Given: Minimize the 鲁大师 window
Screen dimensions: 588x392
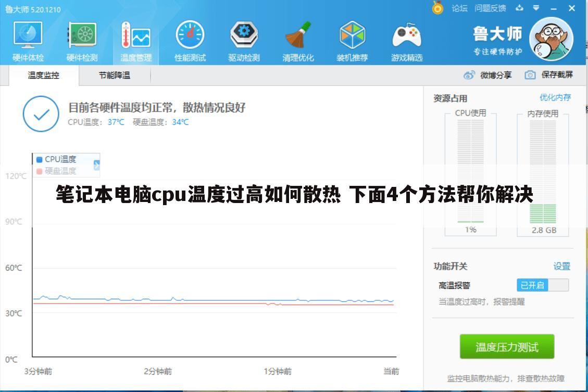Looking at the screenshot, I should coord(554,8).
